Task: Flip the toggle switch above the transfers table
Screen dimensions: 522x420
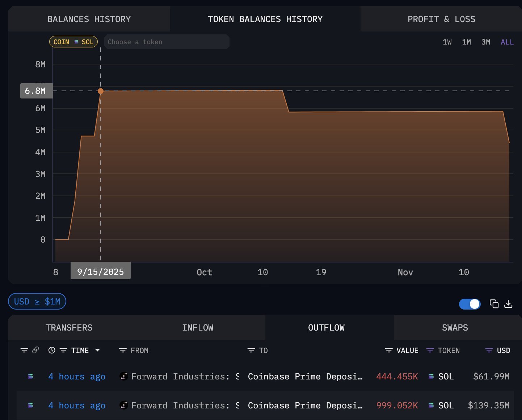Action: 470,304
